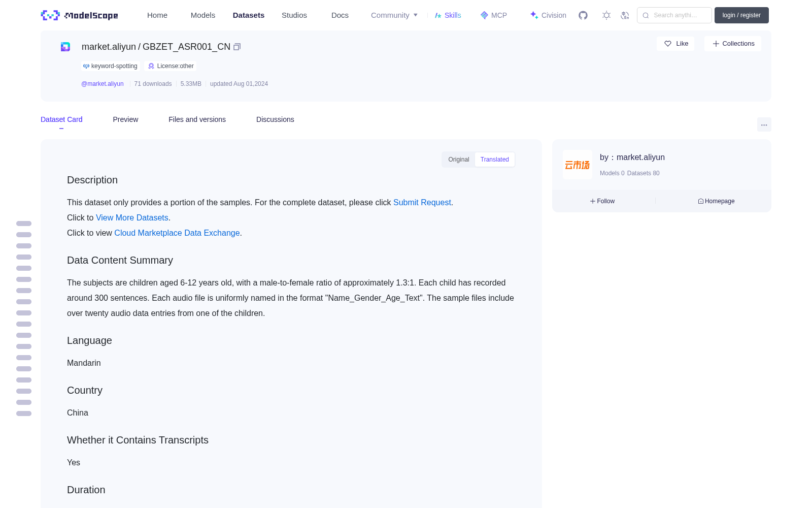The width and height of the screenshot is (812, 508).
Task: Click the Civision sparkle icon
Action: pyautogui.click(x=534, y=15)
